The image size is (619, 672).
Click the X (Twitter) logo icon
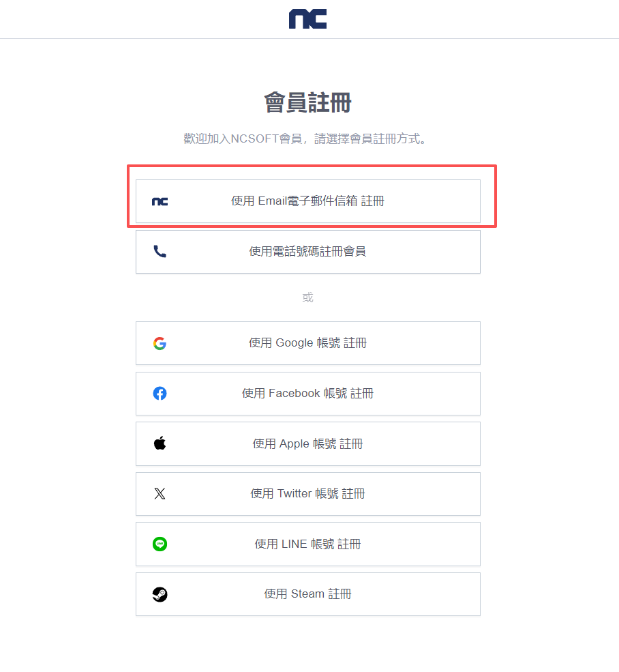(160, 494)
